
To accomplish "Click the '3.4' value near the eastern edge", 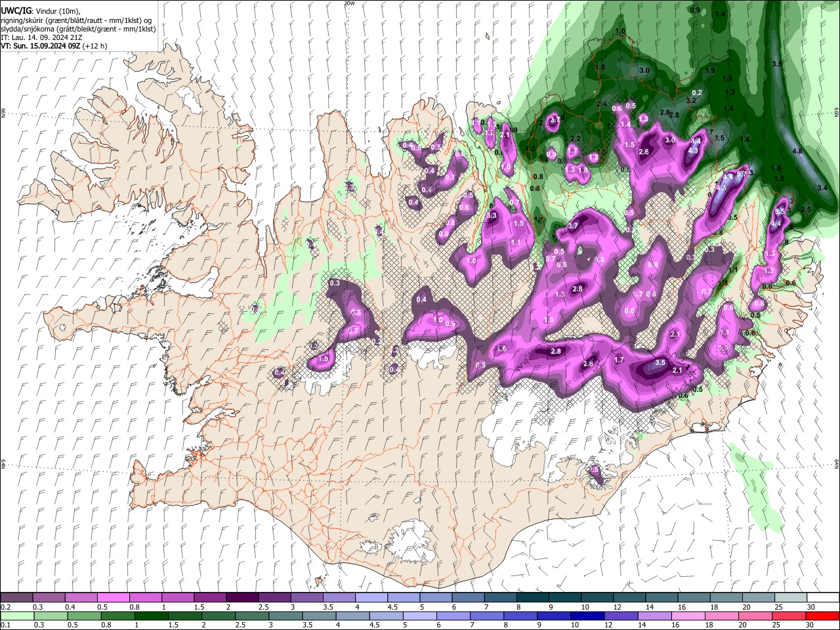I will (823, 188).
